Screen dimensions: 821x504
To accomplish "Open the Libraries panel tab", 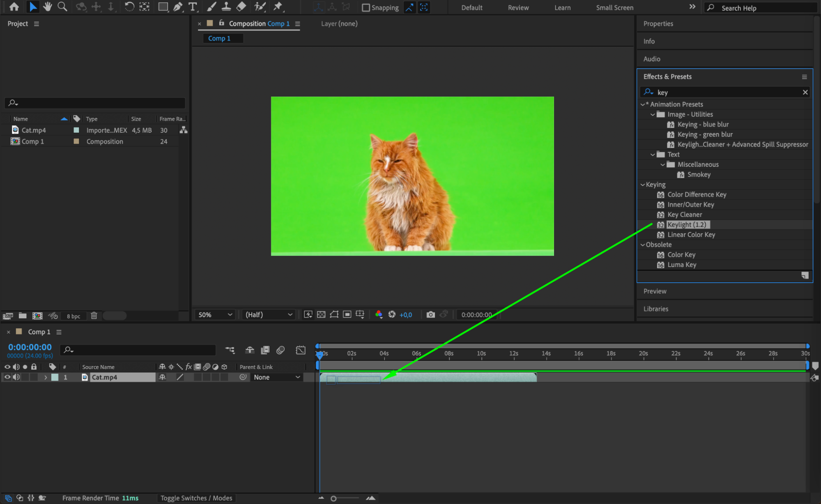I will (655, 309).
